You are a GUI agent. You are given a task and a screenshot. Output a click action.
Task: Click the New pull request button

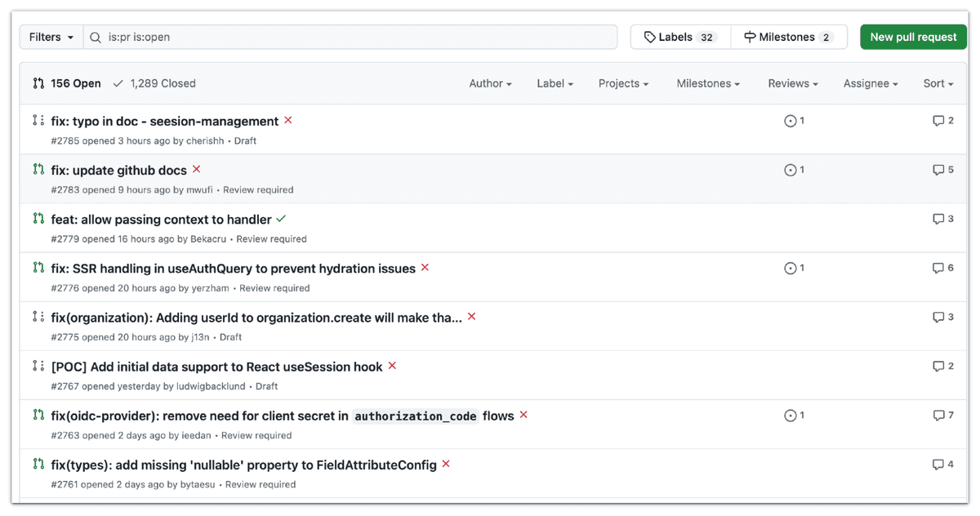click(x=913, y=37)
